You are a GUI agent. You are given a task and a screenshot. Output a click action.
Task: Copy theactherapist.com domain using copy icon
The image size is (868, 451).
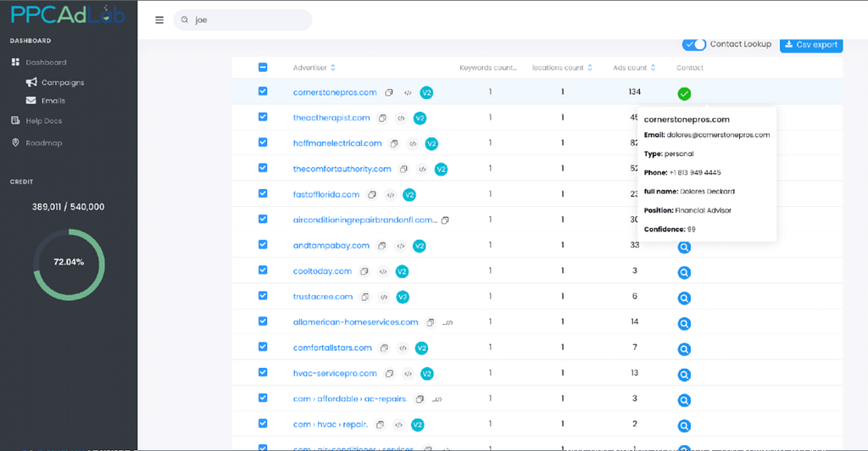point(382,118)
